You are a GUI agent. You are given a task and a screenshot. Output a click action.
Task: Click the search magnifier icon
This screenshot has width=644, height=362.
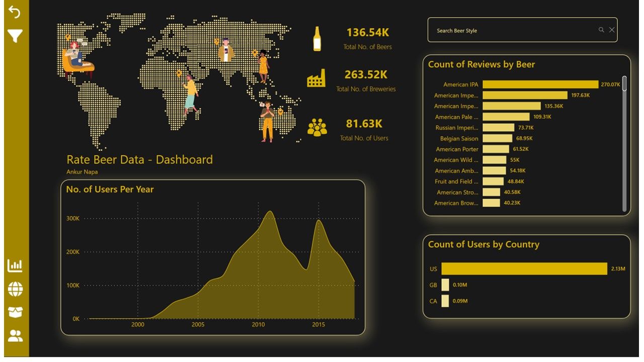point(601,30)
